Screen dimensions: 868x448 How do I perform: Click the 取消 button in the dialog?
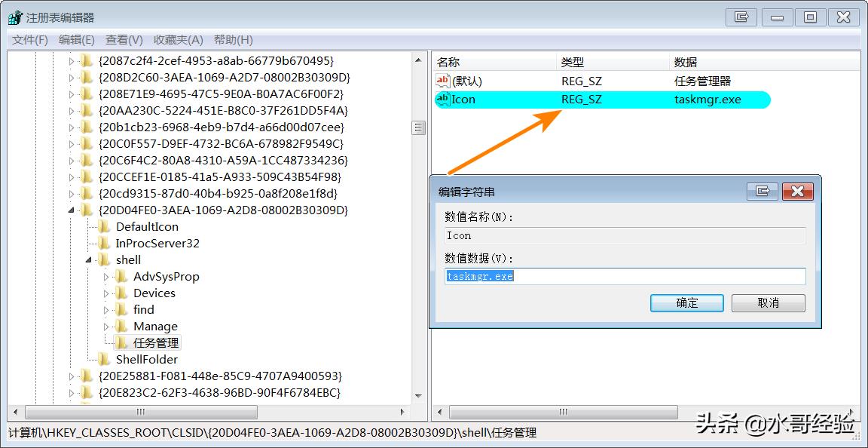coord(769,302)
